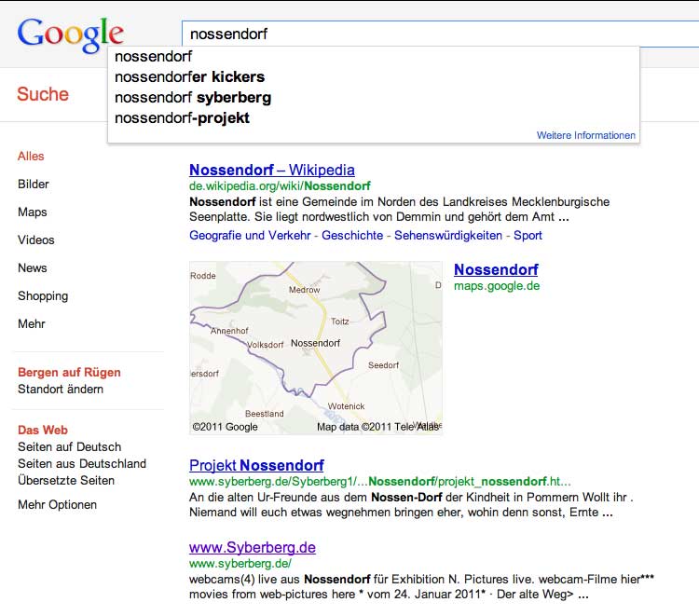Choose 'nossendorf syberberg' suggestion
This screenshot has height=616, width=699.
[x=193, y=97]
